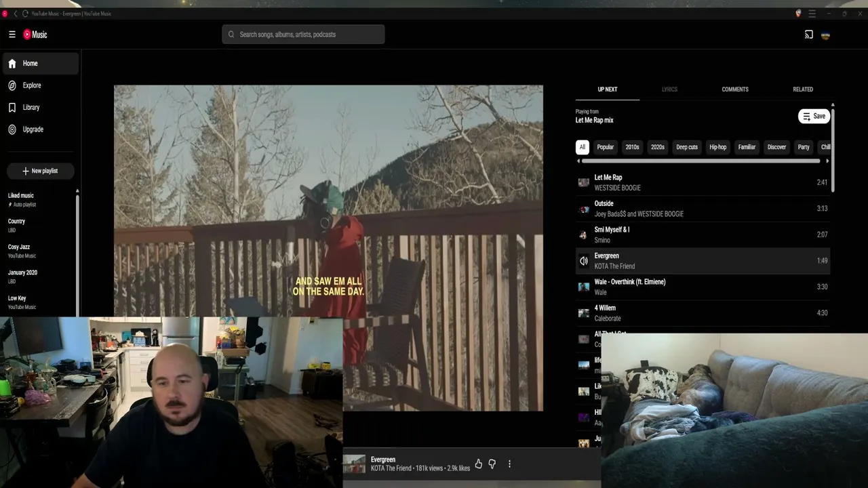Select the Discover filter chip

point(776,147)
